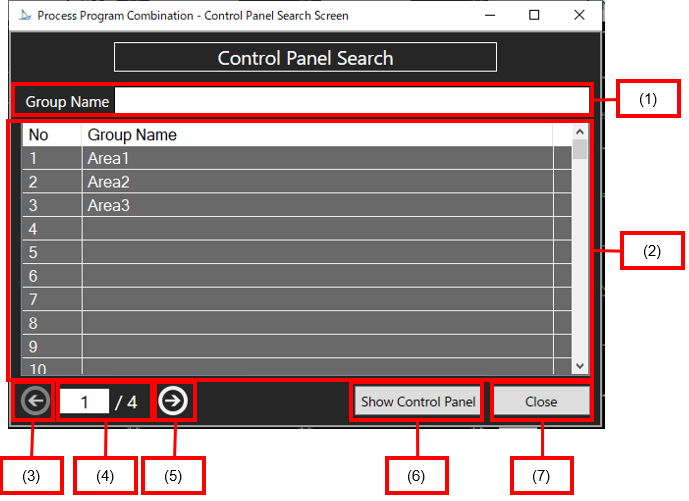This screenshot has height=501, width=689.
Task: Click the application icon in the title bar
Action: (25, 16)
